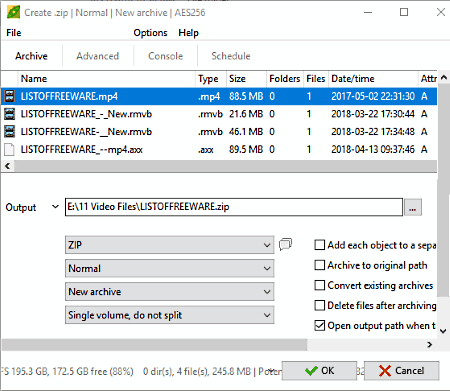The image size is (450, 391).
Task: Click the 2018-03-22 17:30:44 date cell
Action: [373, 114]
